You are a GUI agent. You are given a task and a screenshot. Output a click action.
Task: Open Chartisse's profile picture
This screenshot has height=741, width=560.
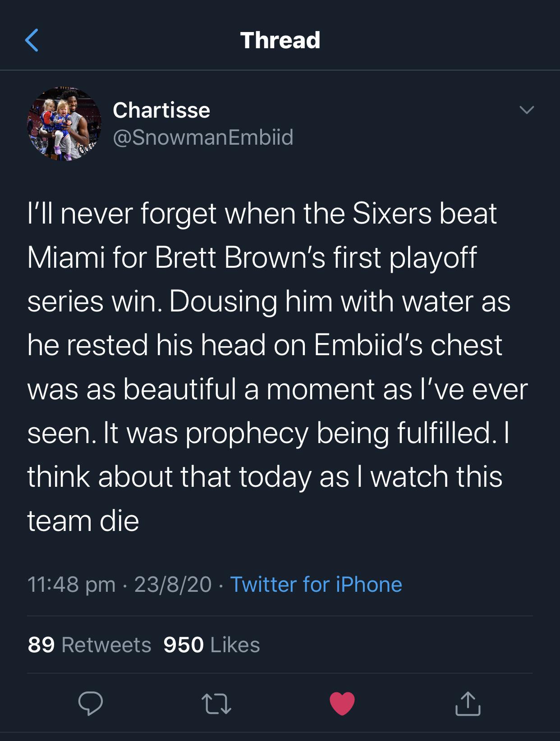(x=64, y=124)
